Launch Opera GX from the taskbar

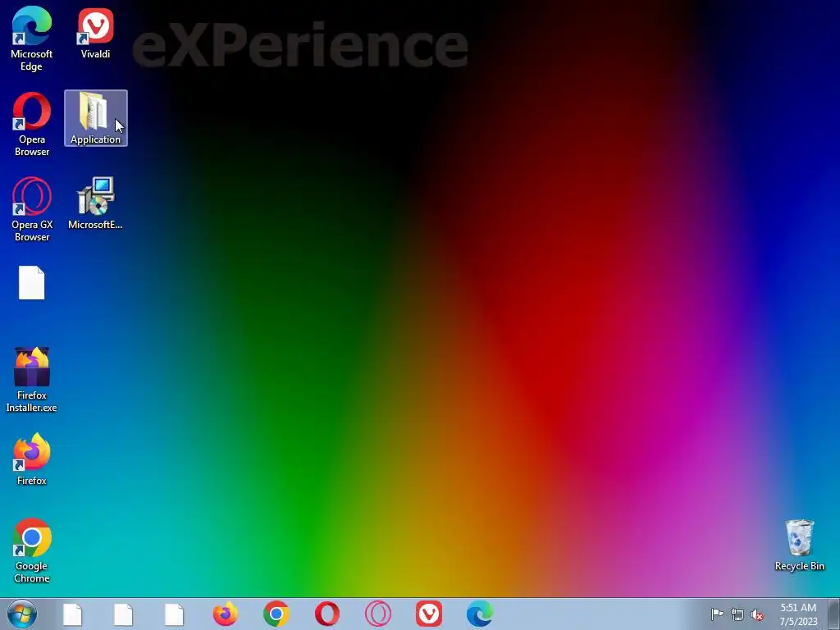377,614
